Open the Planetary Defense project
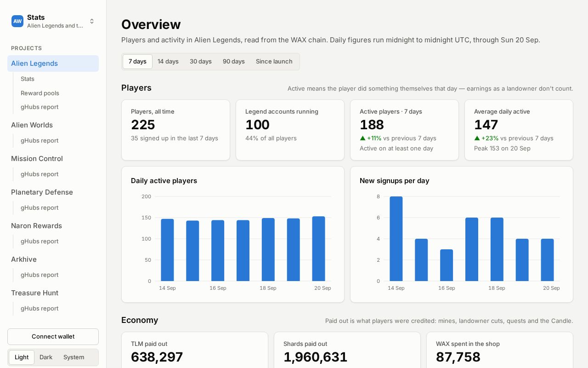The image size is (588, 368). (42, 192)
